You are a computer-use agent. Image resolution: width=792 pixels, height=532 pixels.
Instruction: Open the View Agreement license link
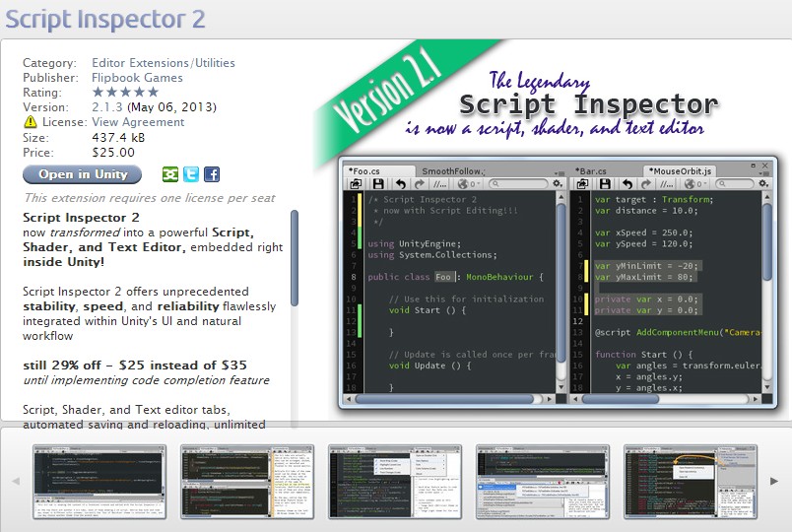click(x=138, y=122)
